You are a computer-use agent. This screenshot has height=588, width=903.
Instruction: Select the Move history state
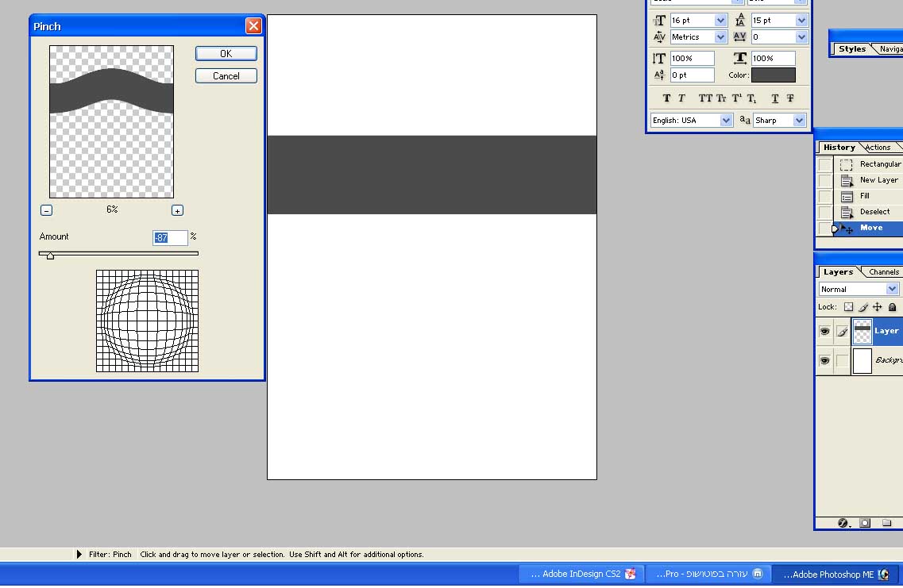pyautogui.click(x=868, y=229)
